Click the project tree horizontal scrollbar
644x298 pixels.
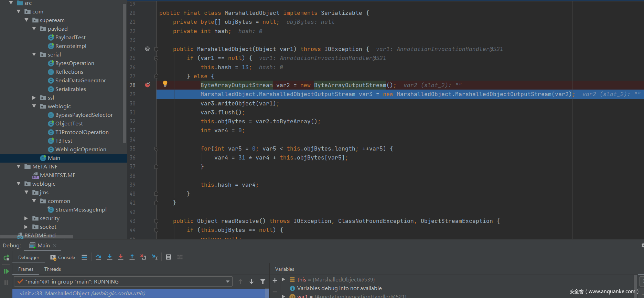[37, 237]
